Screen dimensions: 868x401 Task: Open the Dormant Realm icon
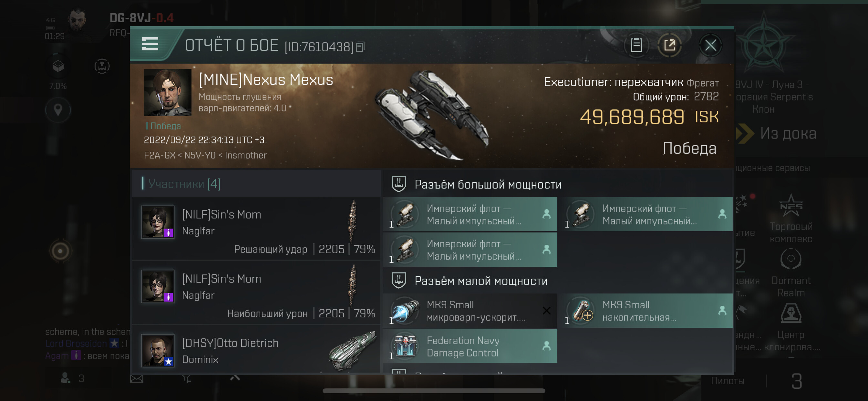[790, 273]
